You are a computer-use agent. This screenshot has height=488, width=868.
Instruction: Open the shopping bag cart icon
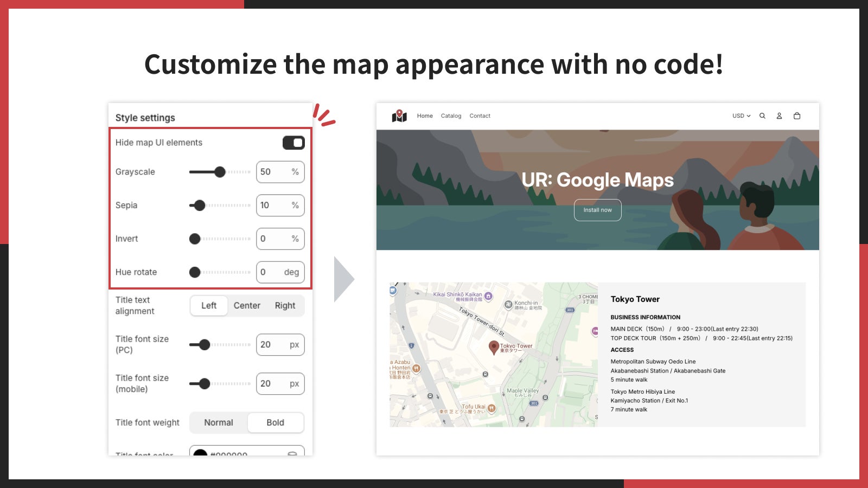tap(797, 116)
